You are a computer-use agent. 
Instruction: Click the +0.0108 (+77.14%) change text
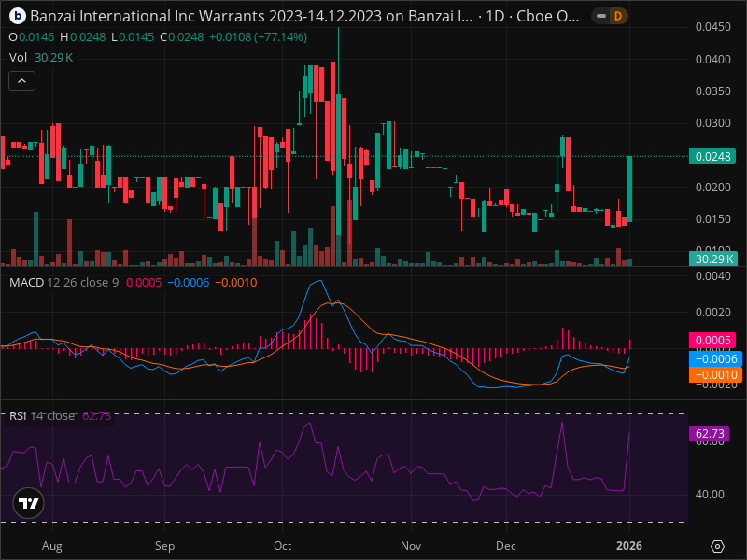259,37
